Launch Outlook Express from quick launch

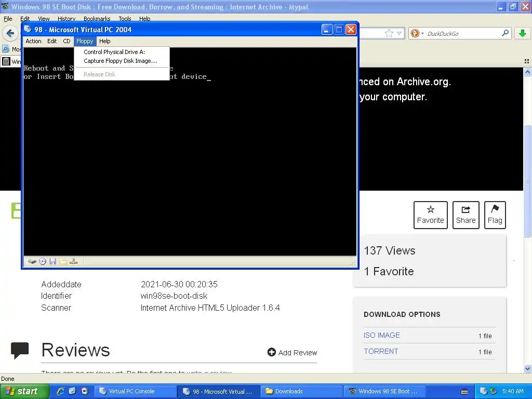(72, 391)
